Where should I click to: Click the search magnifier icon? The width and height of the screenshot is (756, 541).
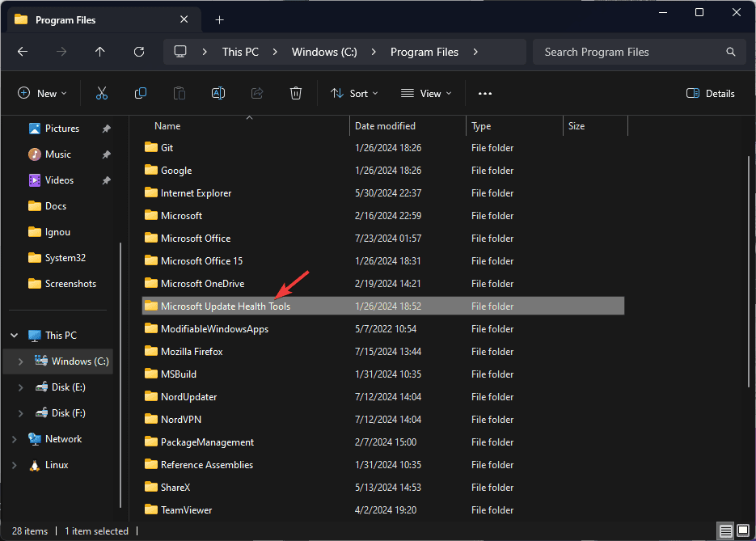pyautogui.click(x=730, y=52)
